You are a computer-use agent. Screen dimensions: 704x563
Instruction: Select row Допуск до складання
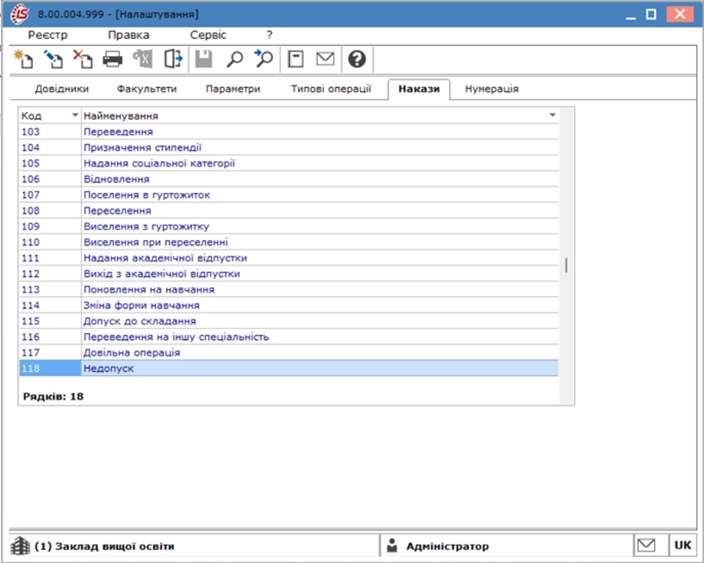pyautogui.click(x=289, y=321)
